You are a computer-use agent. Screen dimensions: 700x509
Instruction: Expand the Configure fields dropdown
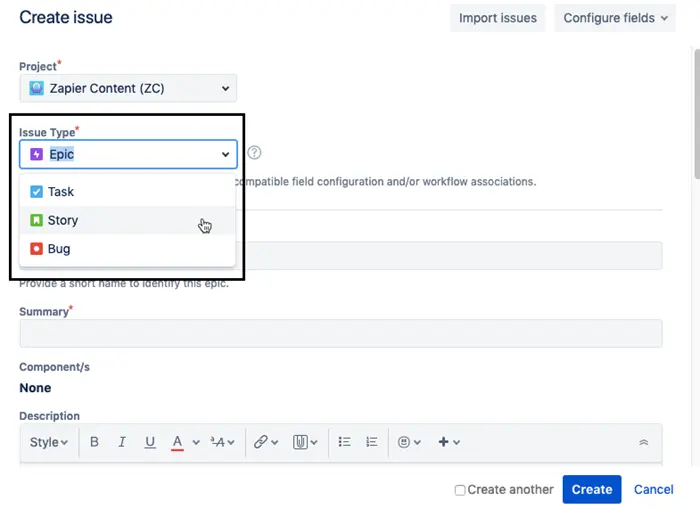pos(615,18)
